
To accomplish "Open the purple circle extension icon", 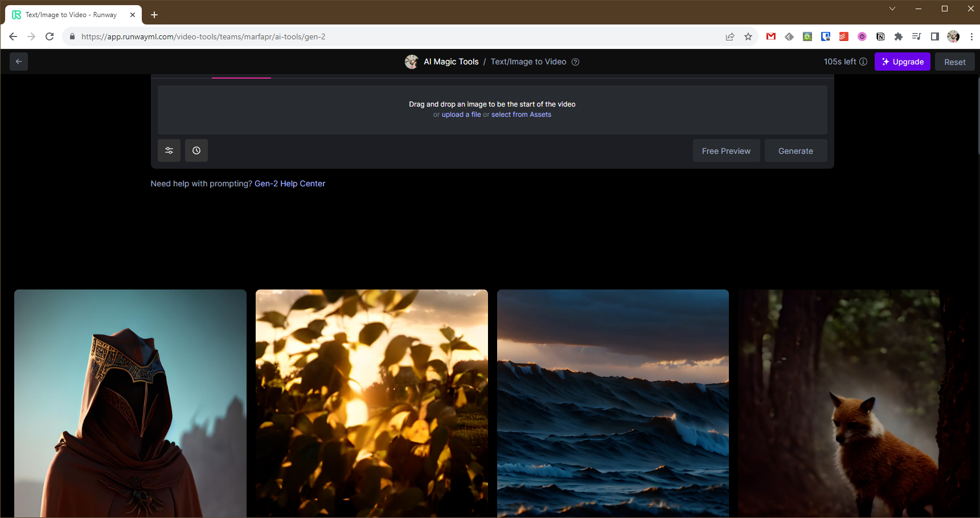I will coord(862,36).
